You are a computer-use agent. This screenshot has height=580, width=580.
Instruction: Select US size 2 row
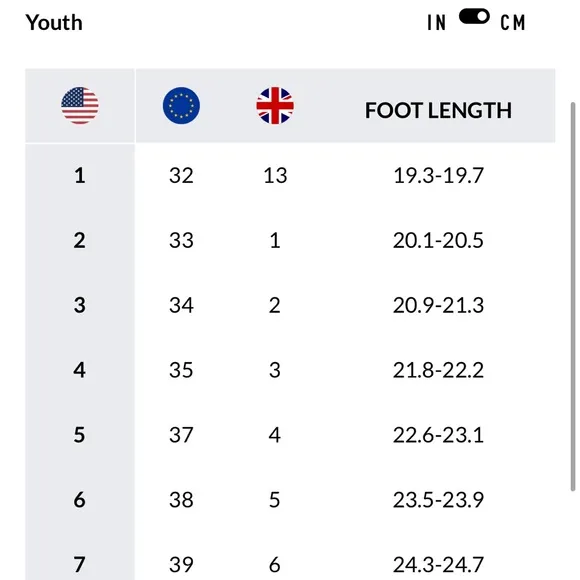pyautogui.click(x=290, y=240)
